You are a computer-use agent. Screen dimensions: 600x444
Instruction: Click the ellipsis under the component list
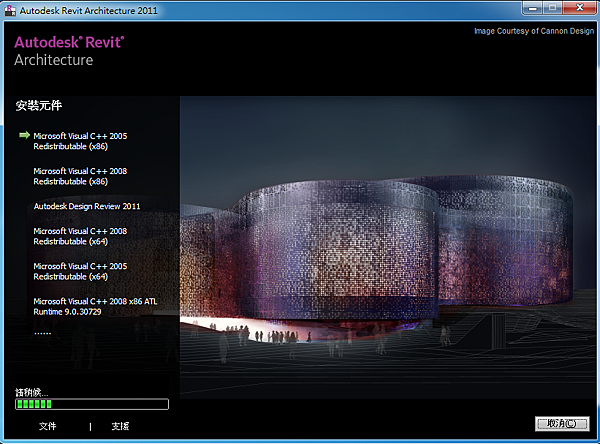click(42, 333)
